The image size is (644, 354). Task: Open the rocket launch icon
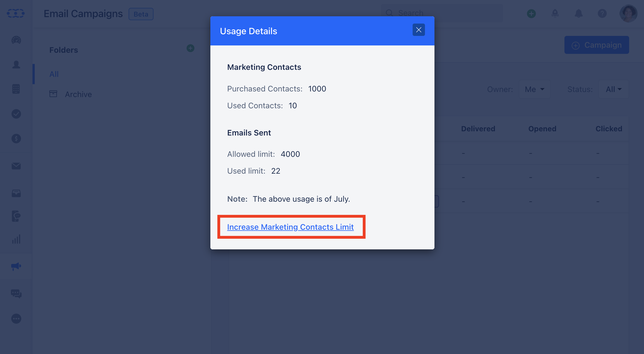pyautogui.click(x=555, y=13)
